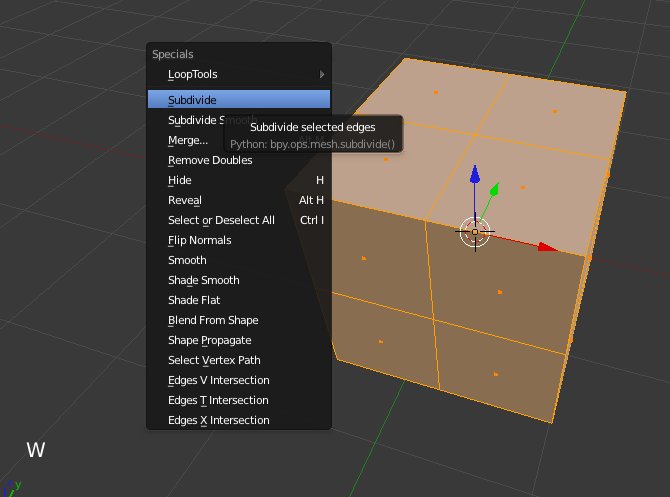Click the red X-axis manipulator arrow

point(545,246)
